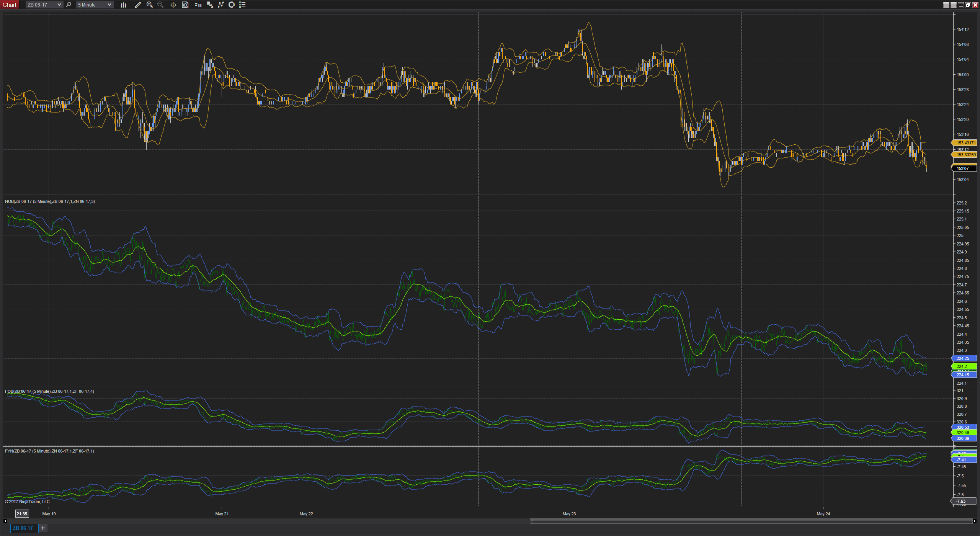
Task: Expand the 5 Minute interval dropdown
Action: [95, 5]
